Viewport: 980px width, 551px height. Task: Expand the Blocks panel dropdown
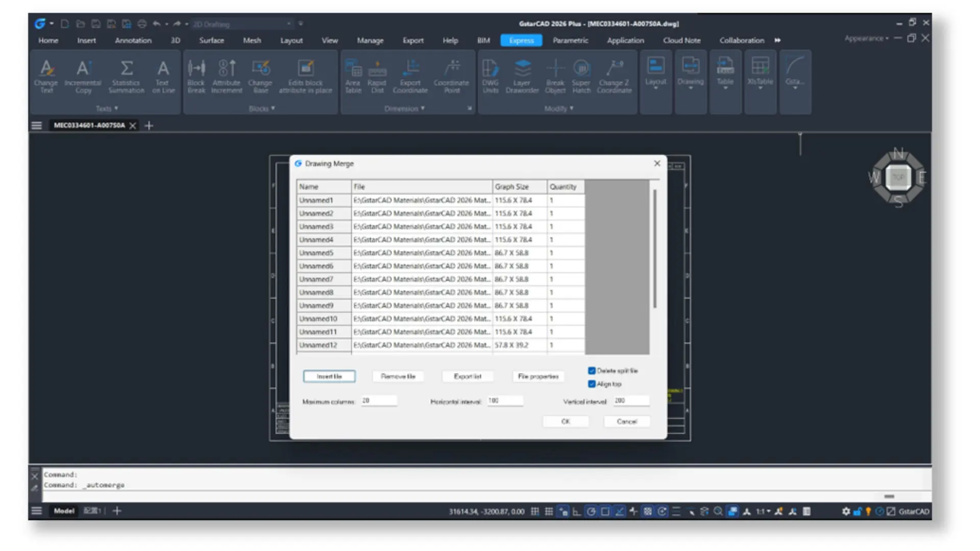click(261, 109)
